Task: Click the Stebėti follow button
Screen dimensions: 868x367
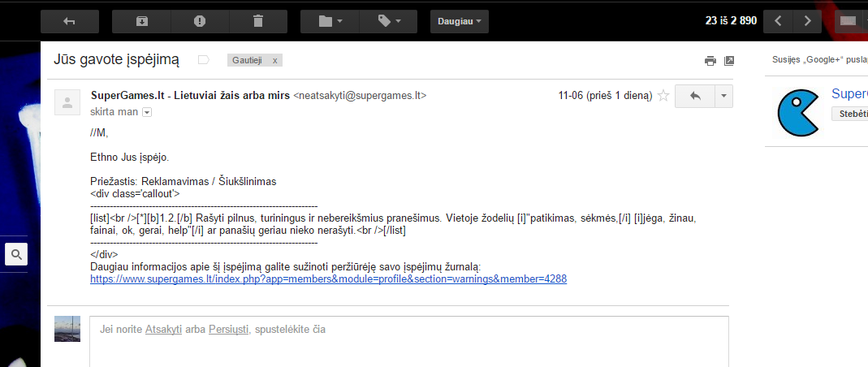Action: [850, 114]
